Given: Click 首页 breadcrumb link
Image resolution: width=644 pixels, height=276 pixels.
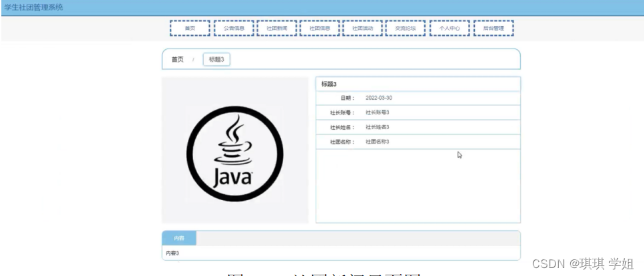Looking at the screenshot, I should [177, 59].
